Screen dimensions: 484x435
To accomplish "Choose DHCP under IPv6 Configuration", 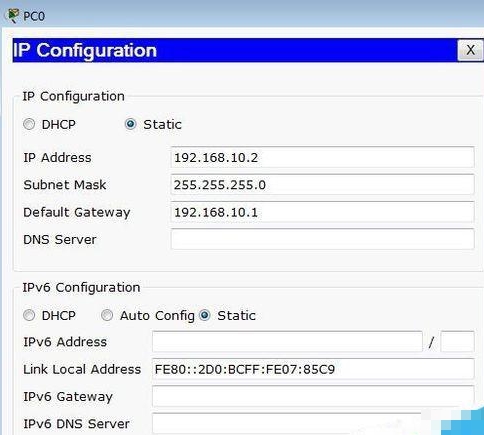I will point(29,315).
